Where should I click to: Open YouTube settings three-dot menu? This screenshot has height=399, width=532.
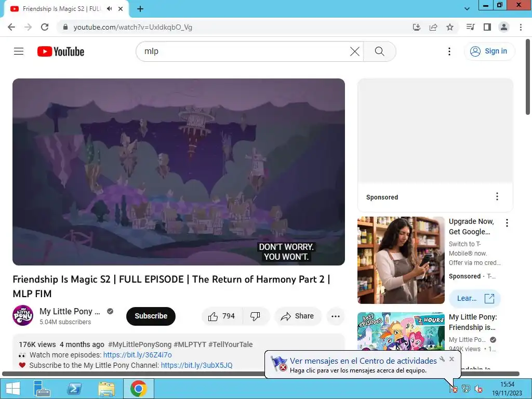449,51
